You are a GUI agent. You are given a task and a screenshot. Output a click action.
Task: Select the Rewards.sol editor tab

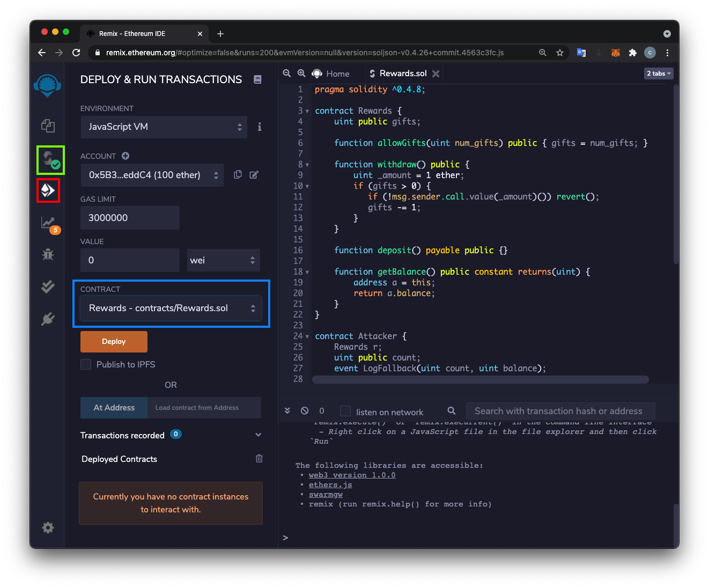click(x=403, y=73)
